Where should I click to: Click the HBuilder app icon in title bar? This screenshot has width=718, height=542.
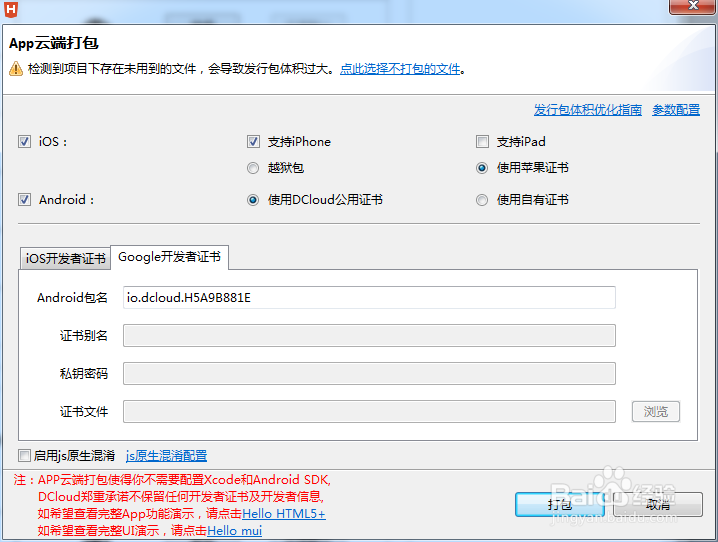[11, 9]
